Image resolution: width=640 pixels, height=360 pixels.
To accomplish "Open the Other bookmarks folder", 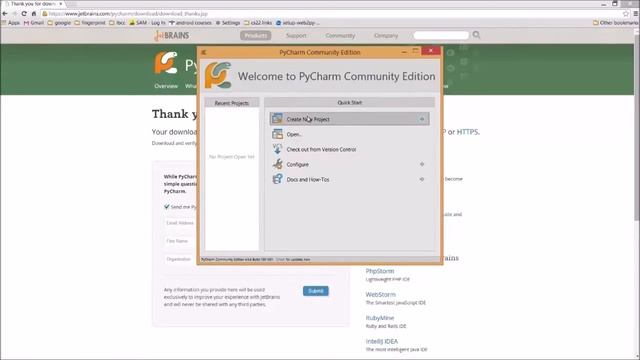I will click(x=616, y=23).
